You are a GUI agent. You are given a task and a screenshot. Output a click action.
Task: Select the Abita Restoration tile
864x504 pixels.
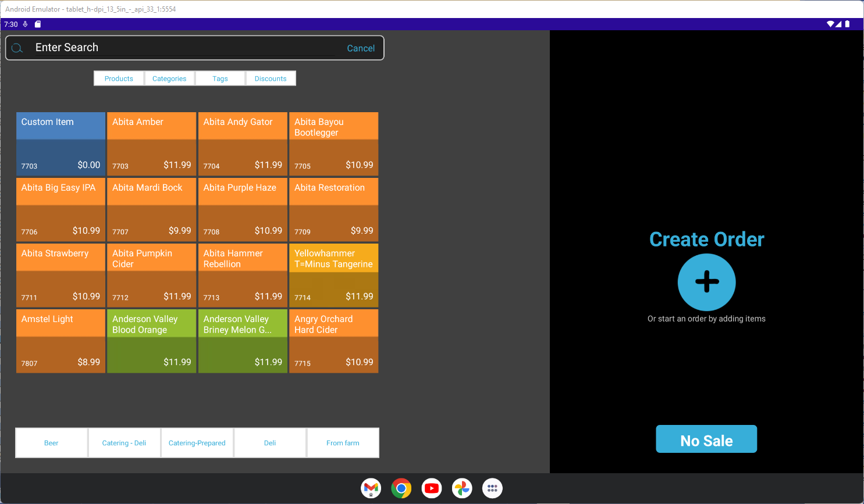coord(334,209)
